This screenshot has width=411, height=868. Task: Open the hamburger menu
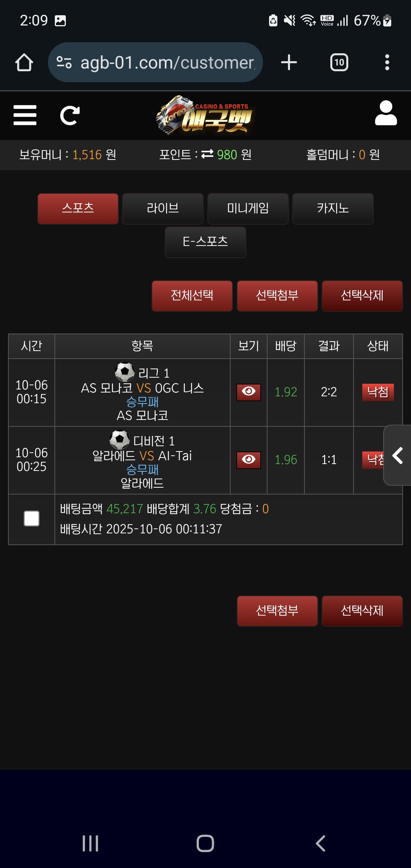coord(25,115)
